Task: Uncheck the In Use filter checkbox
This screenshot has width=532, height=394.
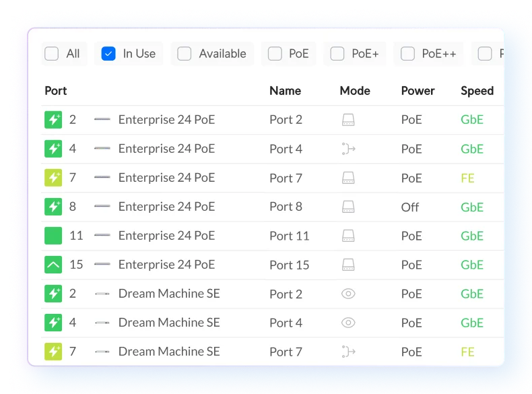Action: pos(108,54)
